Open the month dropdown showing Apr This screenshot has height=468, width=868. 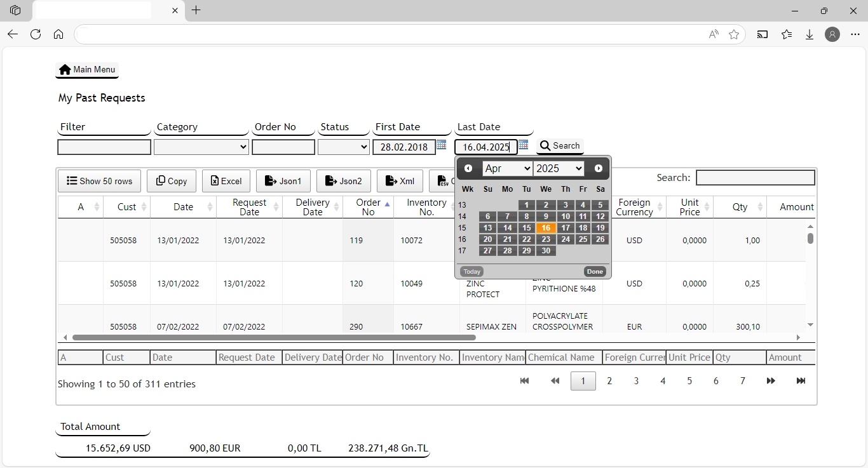(x=508, y=168)
